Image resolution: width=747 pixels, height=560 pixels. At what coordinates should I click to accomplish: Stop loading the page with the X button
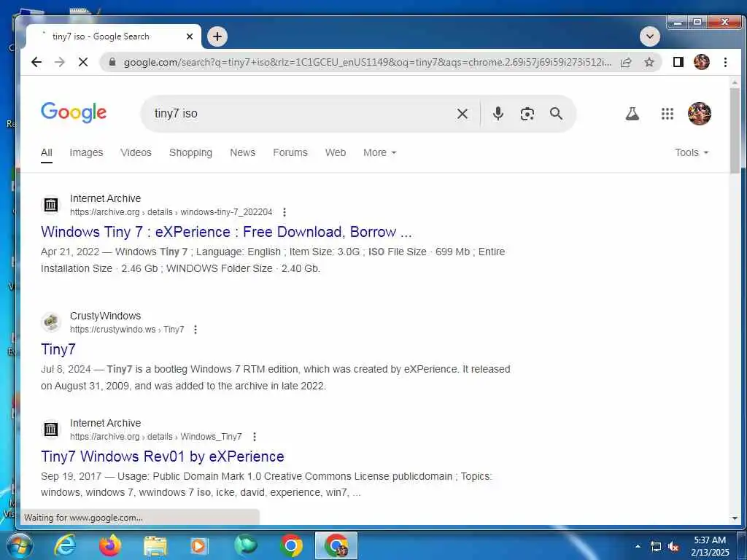point(83,63)
